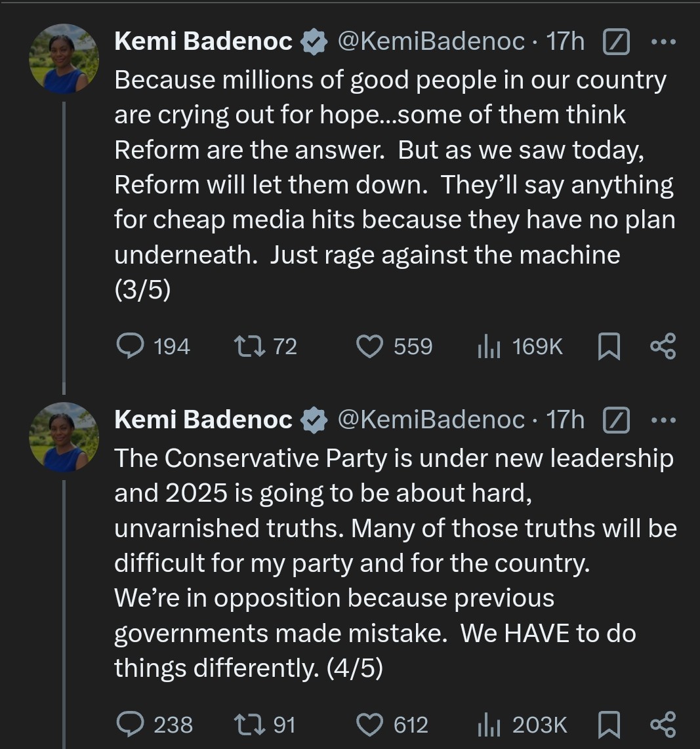Share the 3/5 tweet
Screen dimensions: 700x749
[662, 346]
